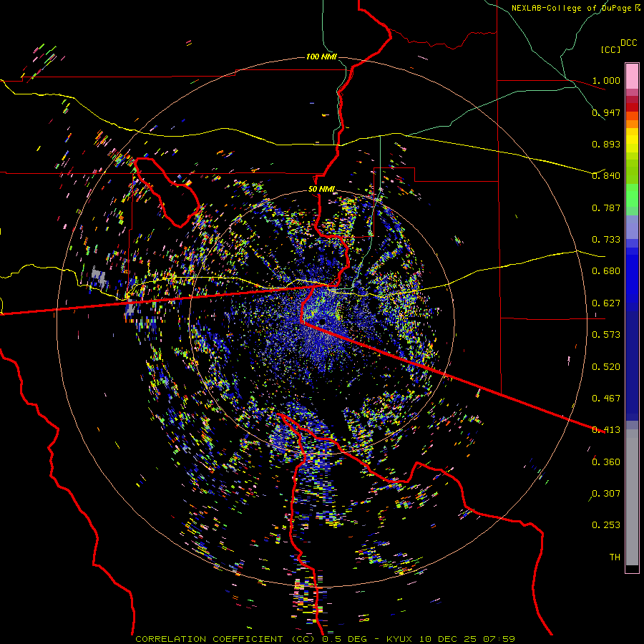
Task: Select the 0.840 scale value
Action: coord(606,176)
